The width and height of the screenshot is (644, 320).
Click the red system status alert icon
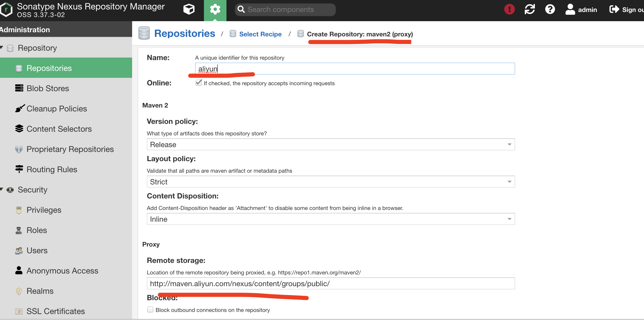509,9
